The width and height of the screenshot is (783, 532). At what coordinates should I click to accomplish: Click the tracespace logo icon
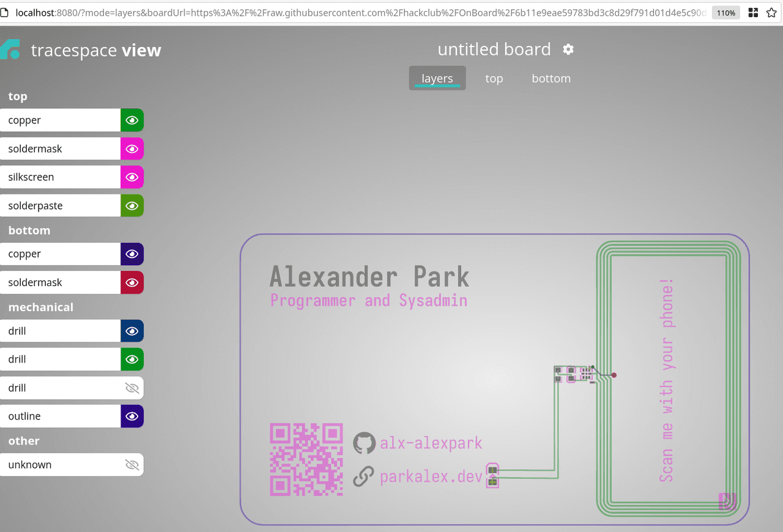tap(10, 50)
